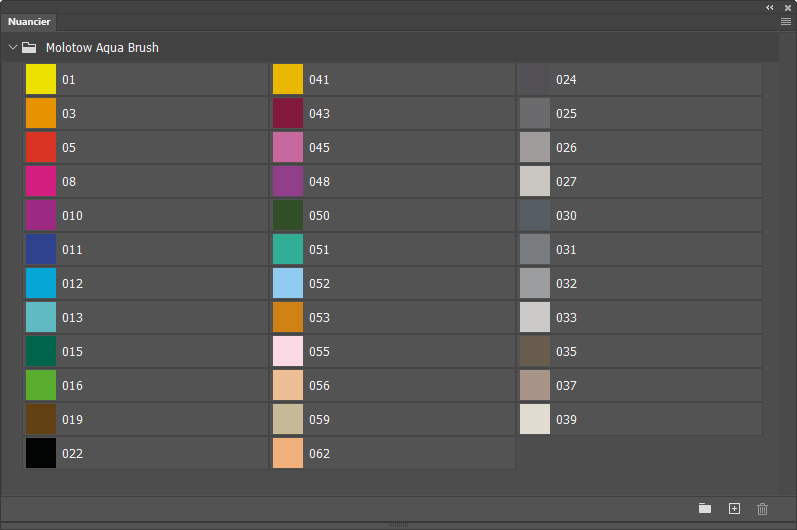Select the light warm gray swatch 027
Viewport: 797px width, 530px height.
(535, 181)
